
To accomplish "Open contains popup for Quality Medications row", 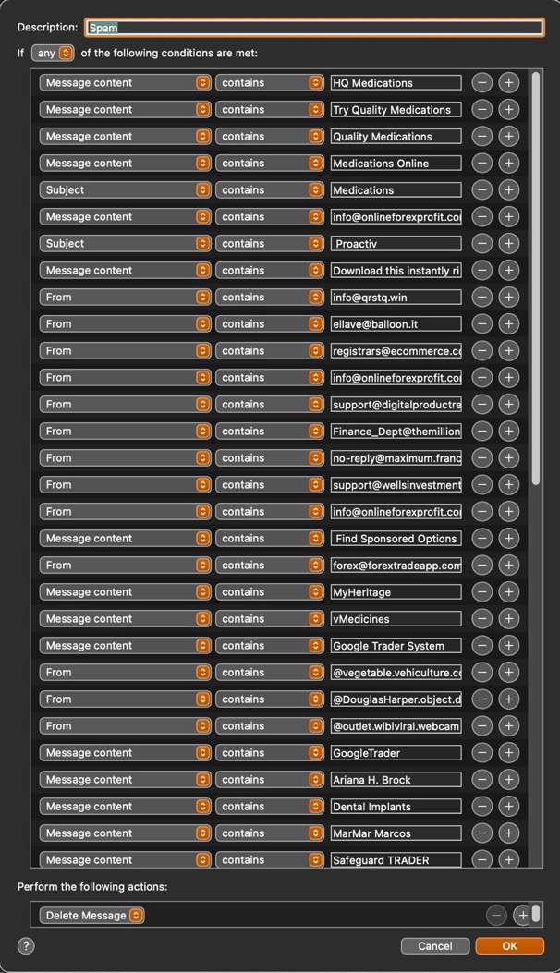I will 270,136.
